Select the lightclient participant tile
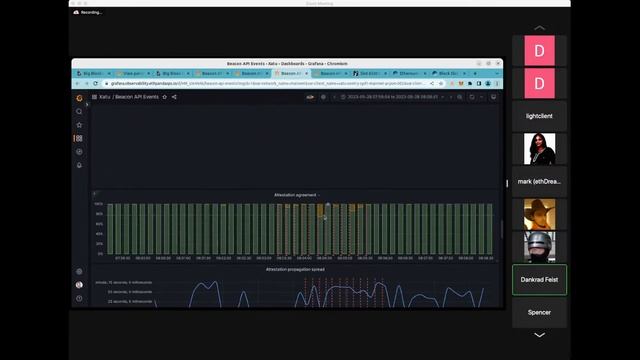 pyautogui.click(x=539, y=116)
